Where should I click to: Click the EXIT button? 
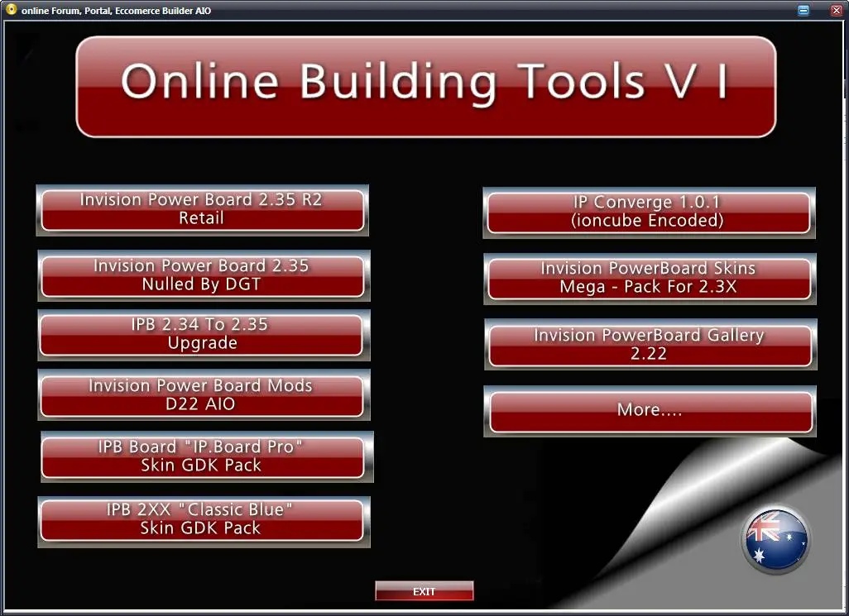pos(424,591)
